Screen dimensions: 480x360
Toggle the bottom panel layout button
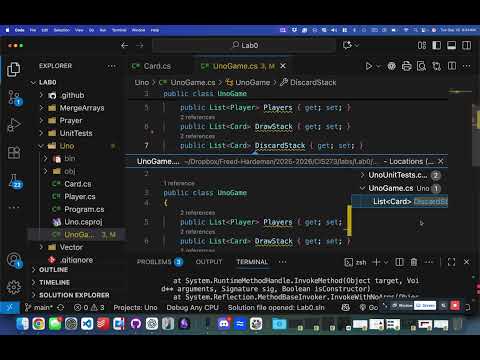pos(452,45)
